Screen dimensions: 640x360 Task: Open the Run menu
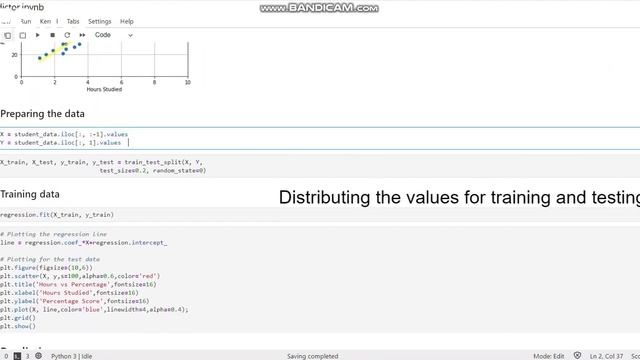[x=25, y=21]
